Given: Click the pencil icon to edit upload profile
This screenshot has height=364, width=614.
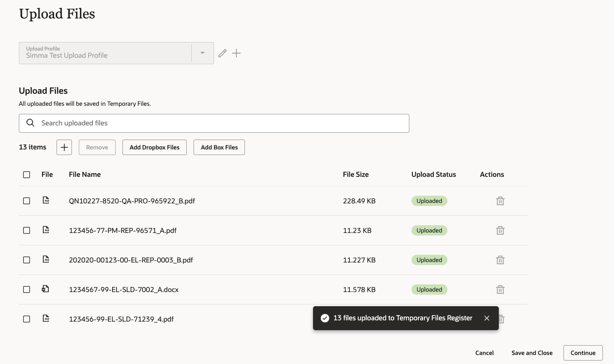Looking at the screenshot, I should click(222, 53).
